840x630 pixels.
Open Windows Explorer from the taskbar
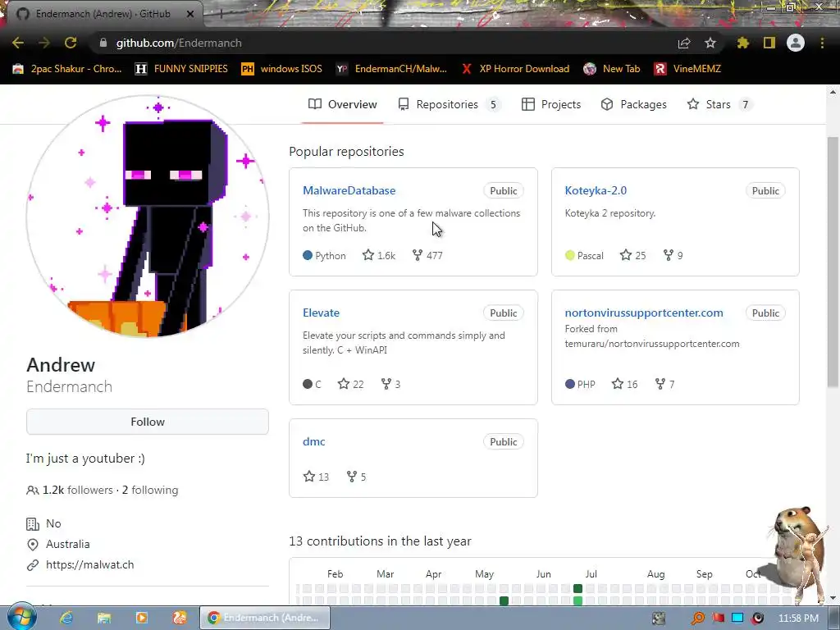point(104,618)
